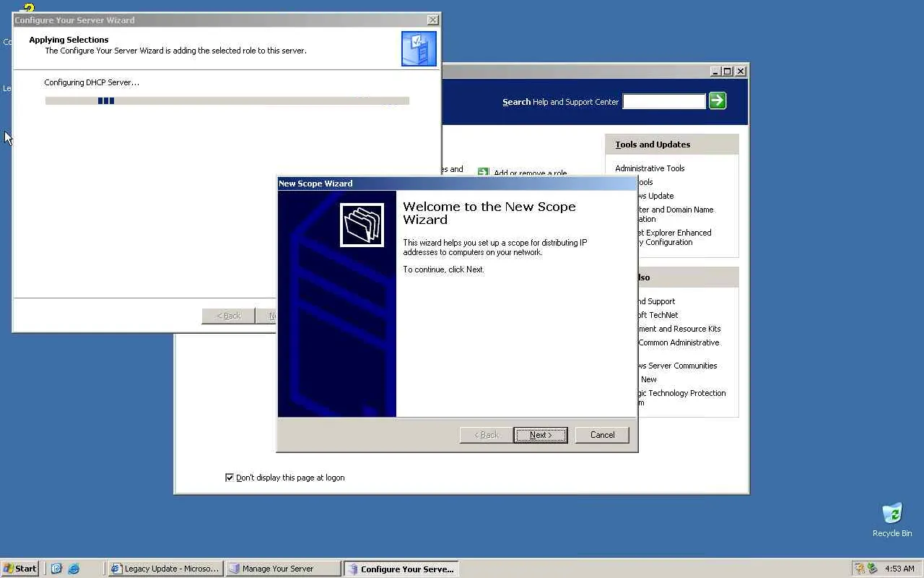Cancel the New Scope Wizard
924x578 pixels.
pos(602,435)
